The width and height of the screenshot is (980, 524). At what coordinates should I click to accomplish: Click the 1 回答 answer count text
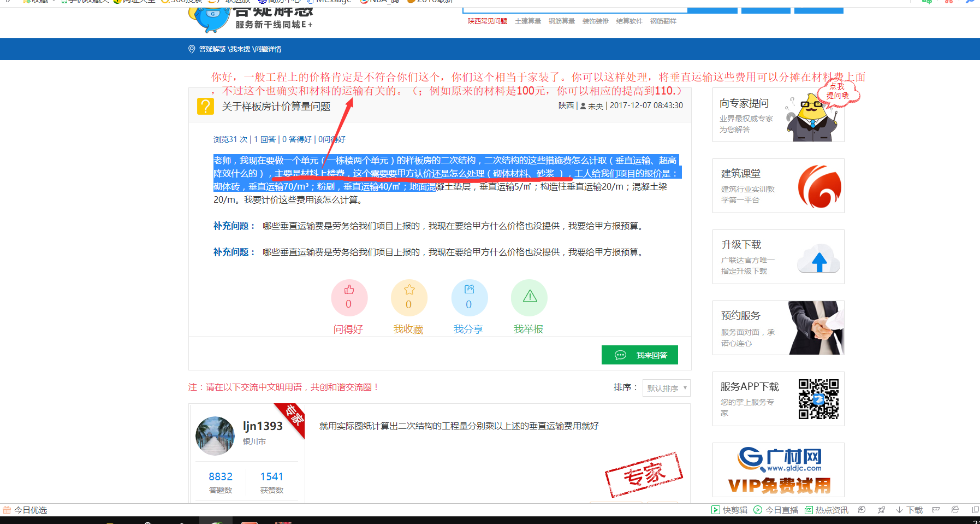tap(265, 139)
